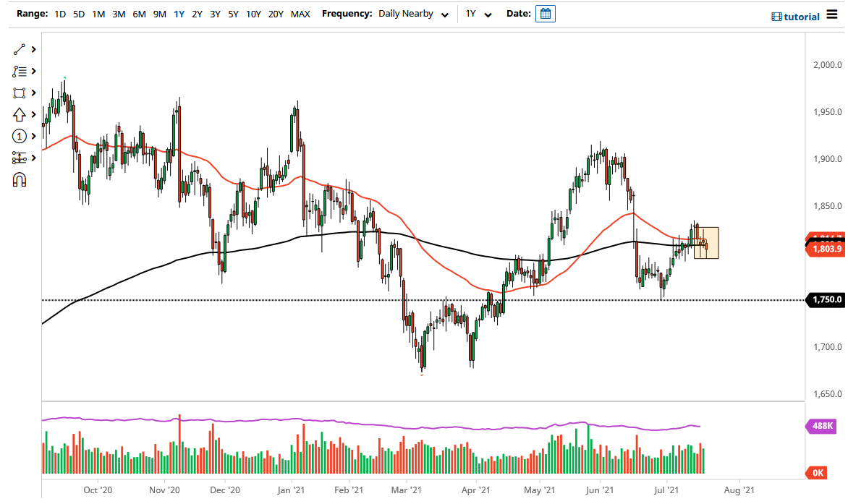848x504 pixels.
Task: Click the 0K volume axis label
Action: 818,473
